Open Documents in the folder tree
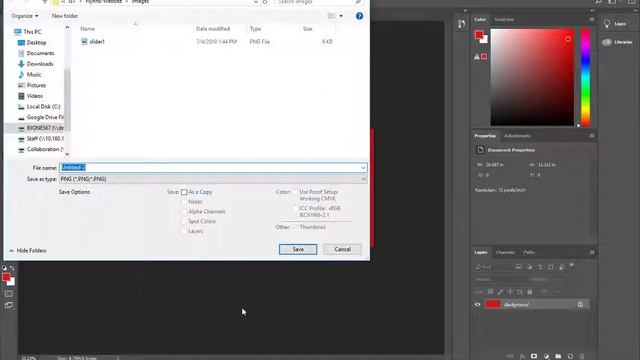 40,53
